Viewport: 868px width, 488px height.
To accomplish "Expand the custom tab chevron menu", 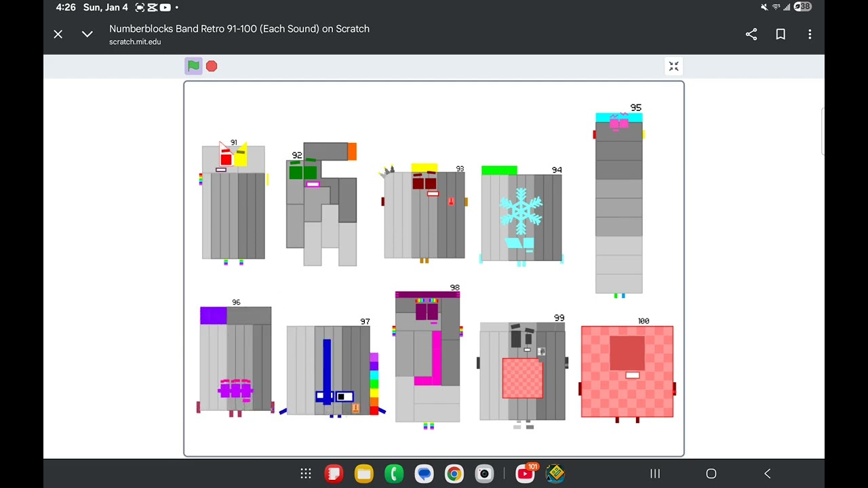I will pyautogui.click(x=87, y=34).
